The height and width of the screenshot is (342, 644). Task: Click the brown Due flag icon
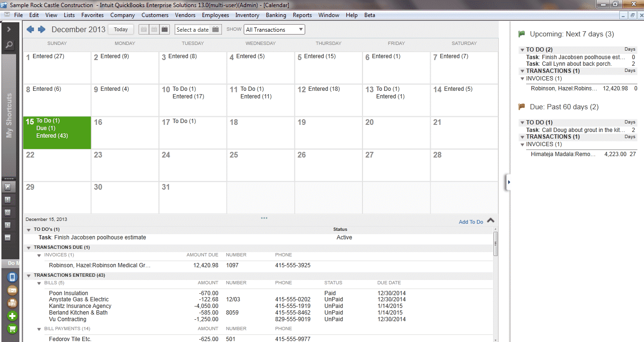521,107
